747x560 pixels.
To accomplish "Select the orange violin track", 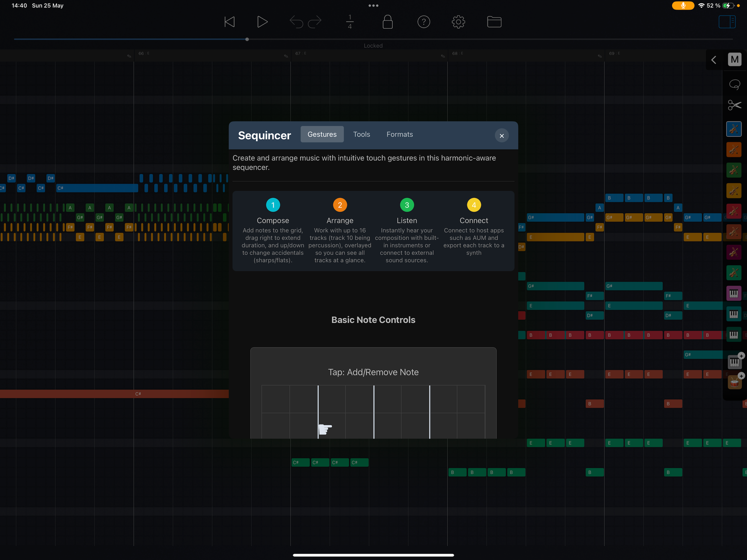I will click(x=734, y=150).
